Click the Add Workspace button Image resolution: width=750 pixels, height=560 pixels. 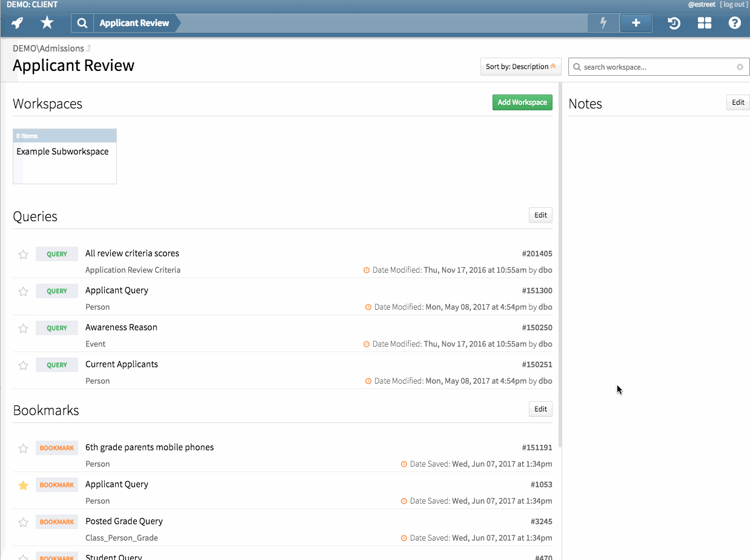point(522,102)
